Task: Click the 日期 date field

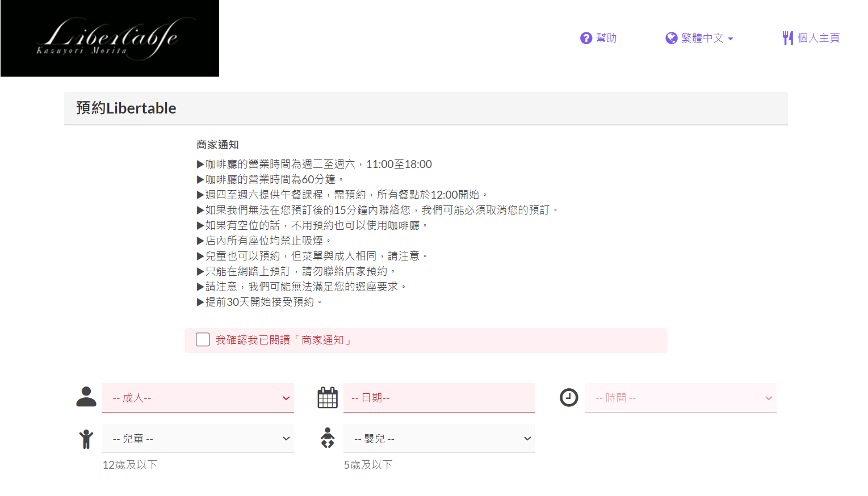Action: tap(439, 398)
